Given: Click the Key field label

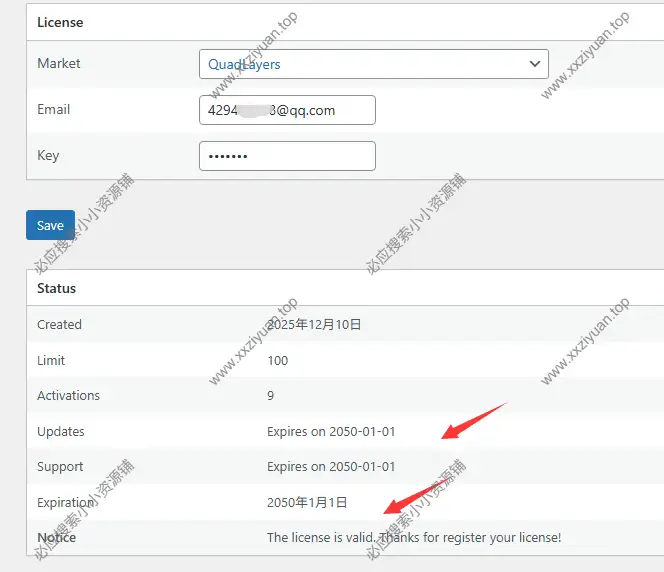Looking at the screenshot, I should pyautogui.click(x=48, y=156).
